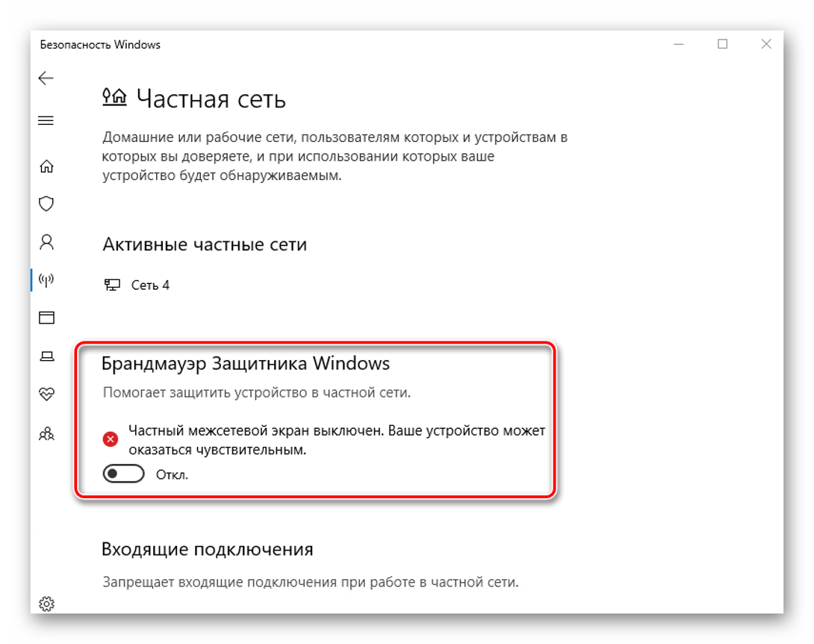The width and height of the screenshot is (814, 644).
Task: Open App & browser control window icon
Action: (x=47, y=318)
